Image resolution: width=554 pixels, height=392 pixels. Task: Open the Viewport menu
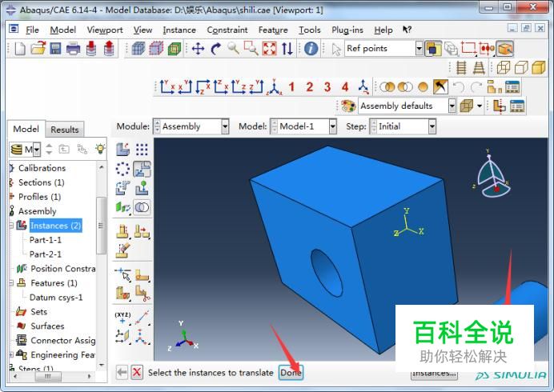105,30
